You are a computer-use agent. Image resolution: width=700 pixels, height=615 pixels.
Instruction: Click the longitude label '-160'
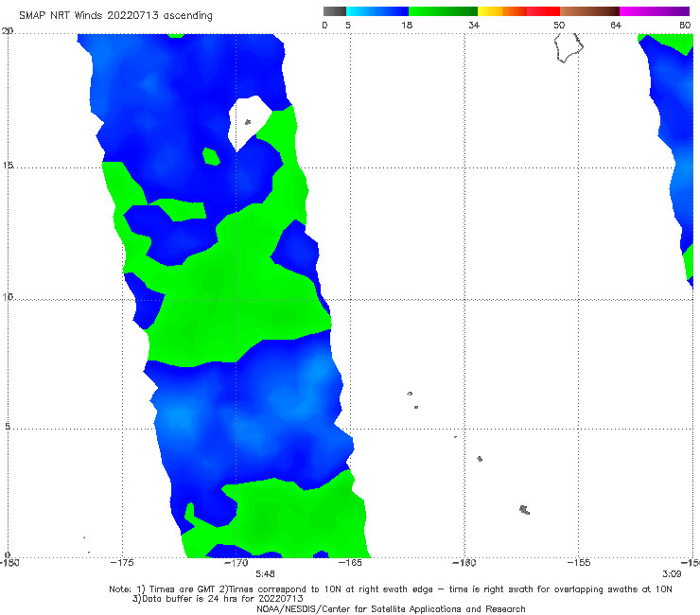tap(464, 563)
